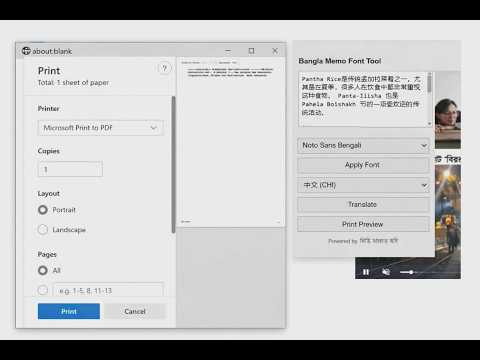Click the Cancel button in Print dialog
The width and height of the screenshot is (480, 360).
(x=135, y=311)
